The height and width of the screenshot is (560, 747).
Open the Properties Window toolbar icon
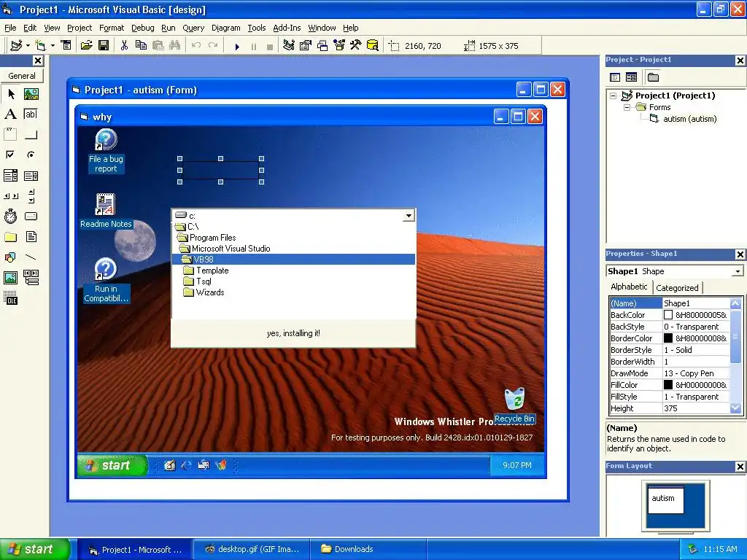[x=306, y=46]
